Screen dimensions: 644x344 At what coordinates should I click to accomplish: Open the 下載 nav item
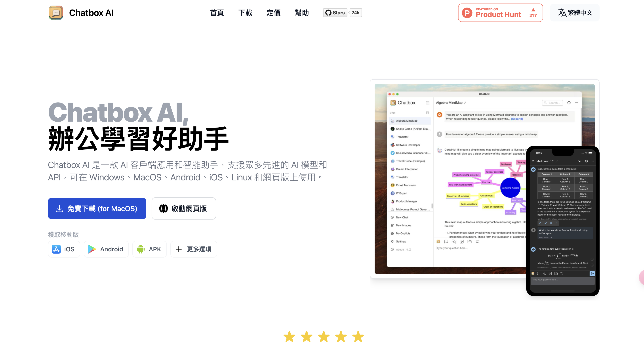click(245, 13)
